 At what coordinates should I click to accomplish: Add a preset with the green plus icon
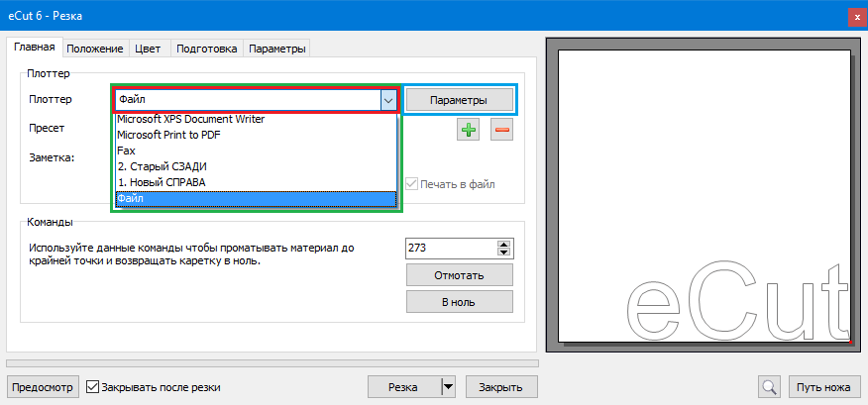pyautogui.click(x=469, y=130)
